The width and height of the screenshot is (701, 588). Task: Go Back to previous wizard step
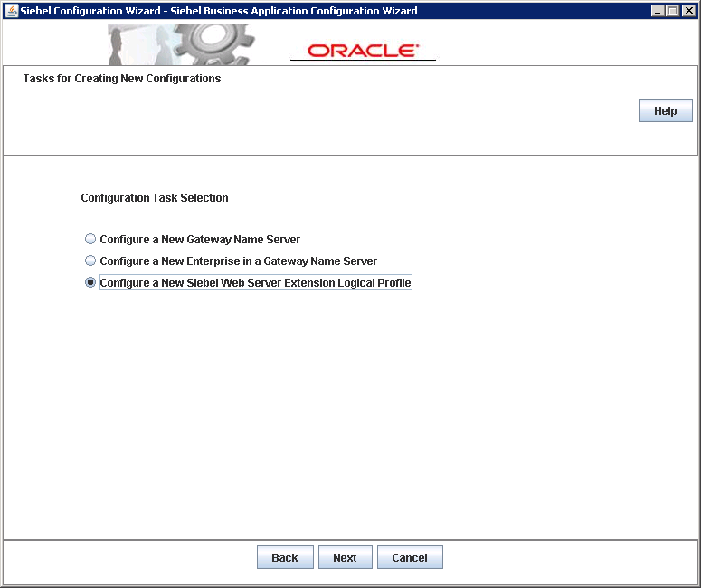point(285,557)
